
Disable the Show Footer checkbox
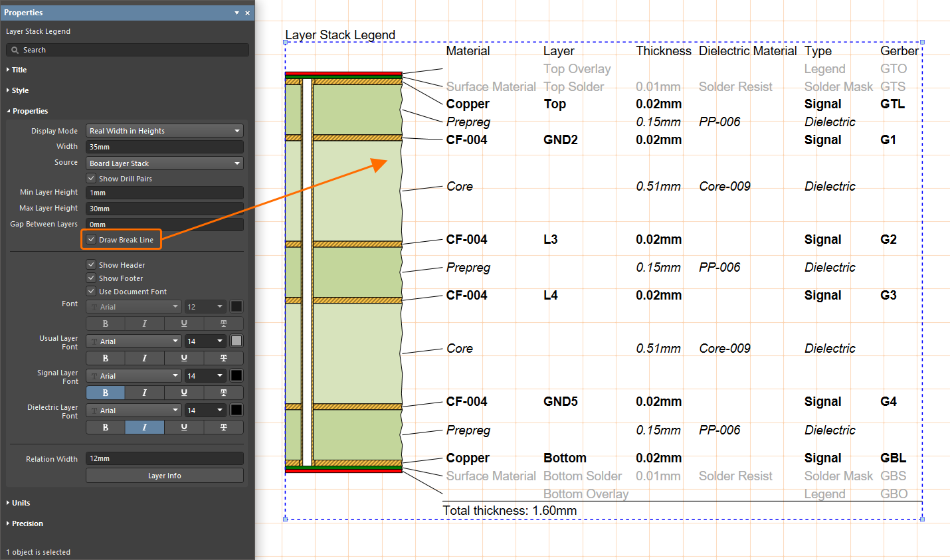click(91, 278)
